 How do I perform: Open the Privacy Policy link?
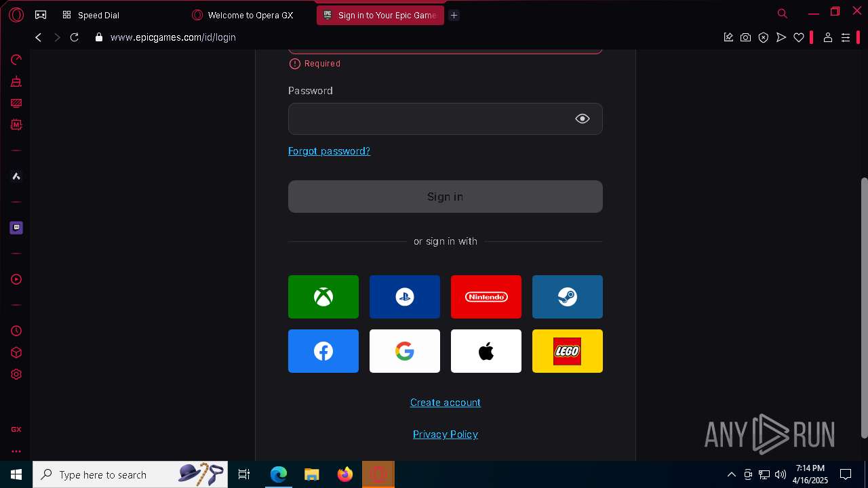tap(446, 434)
